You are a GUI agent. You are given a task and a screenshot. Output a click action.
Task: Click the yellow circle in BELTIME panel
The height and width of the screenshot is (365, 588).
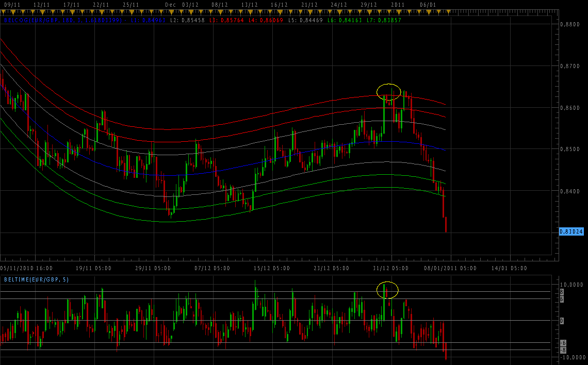(387, 290)
